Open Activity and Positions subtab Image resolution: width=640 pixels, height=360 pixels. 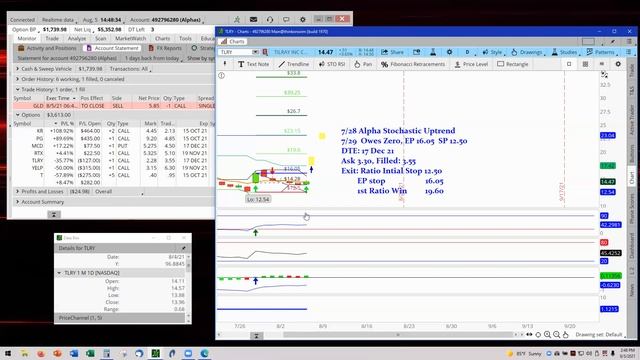pos(47,48)
